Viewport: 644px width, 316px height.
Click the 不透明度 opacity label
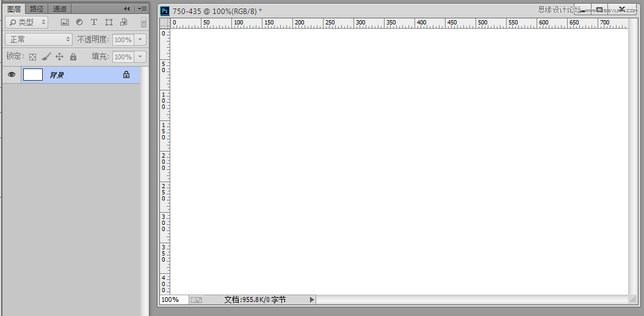(93, 40)
